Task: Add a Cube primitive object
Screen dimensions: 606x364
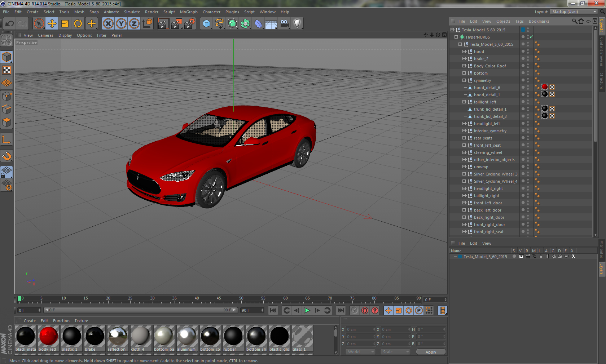Action: (x=206, y=24)
